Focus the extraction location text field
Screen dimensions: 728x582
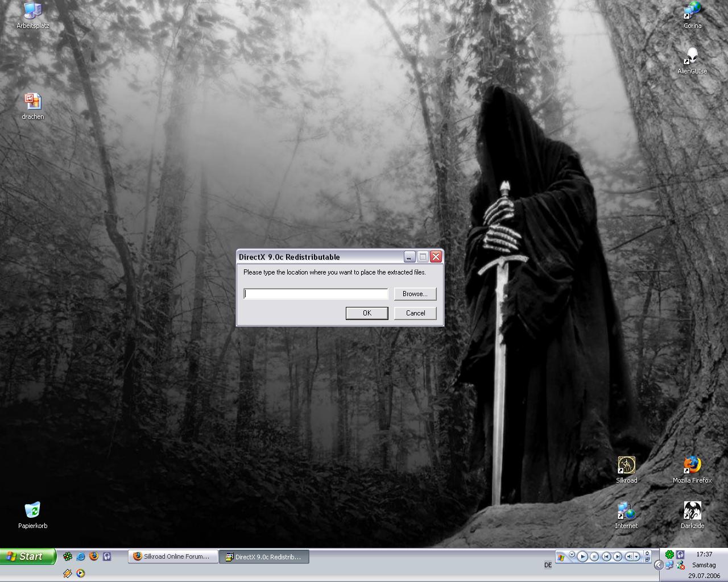pos(316,294)
